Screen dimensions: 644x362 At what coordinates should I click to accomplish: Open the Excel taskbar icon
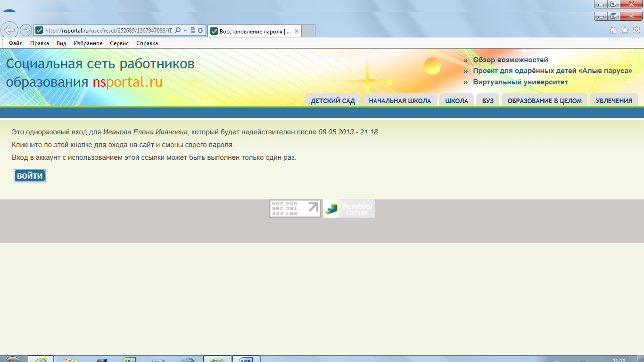[x=129, y=360]
